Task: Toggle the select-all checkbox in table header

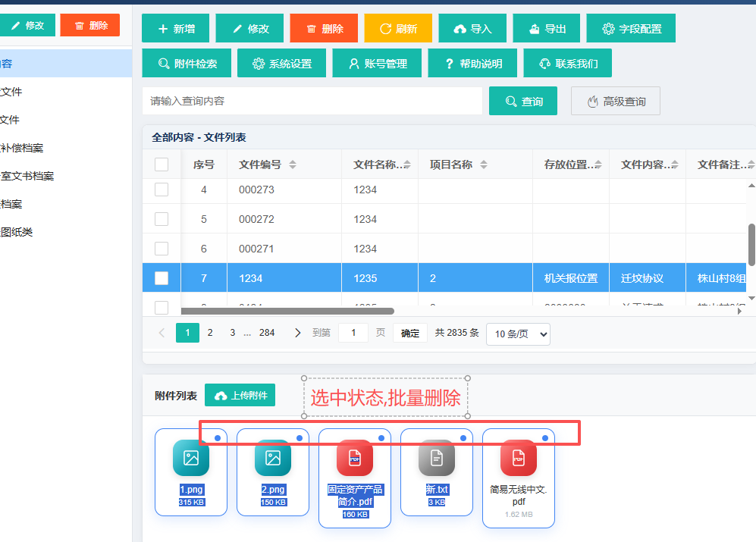Action: click(162, 164)
